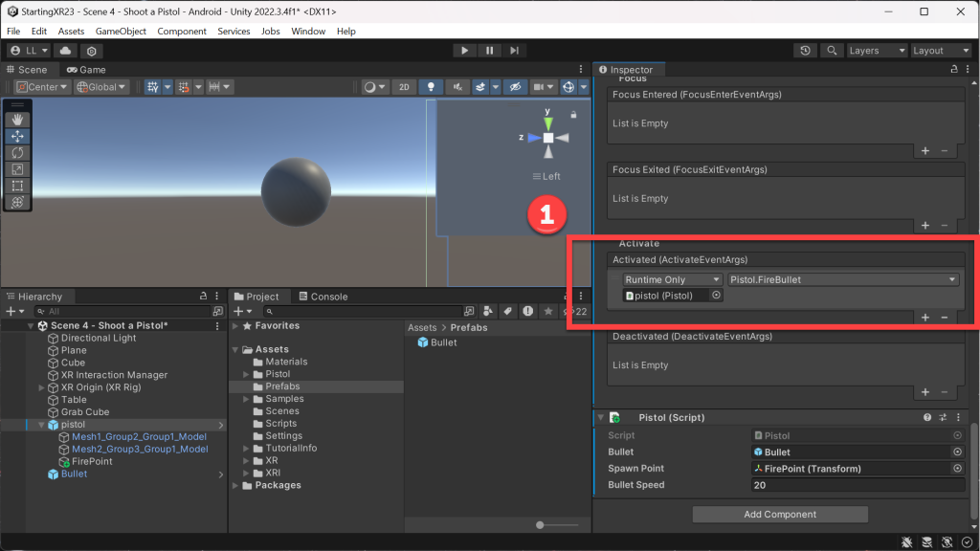980x551 pixels.
Task: Open the Center pivot dropdown
Action: [42, 87]
